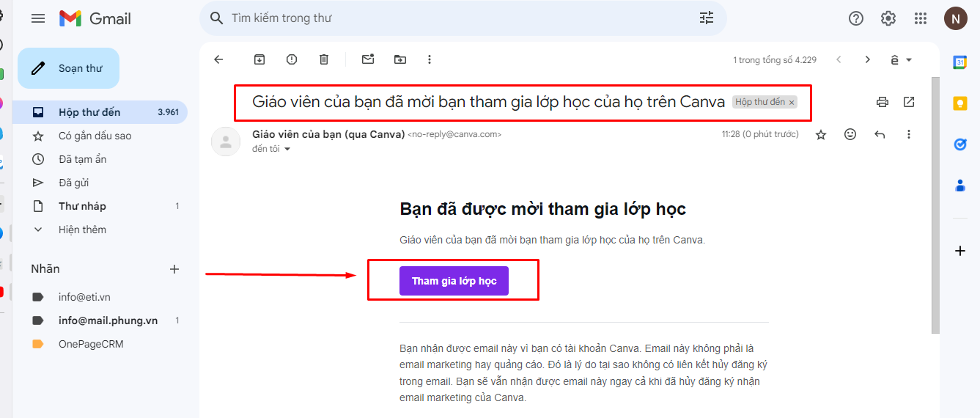Click the Gmail logo
980x418 pixels.
point(95,18)
